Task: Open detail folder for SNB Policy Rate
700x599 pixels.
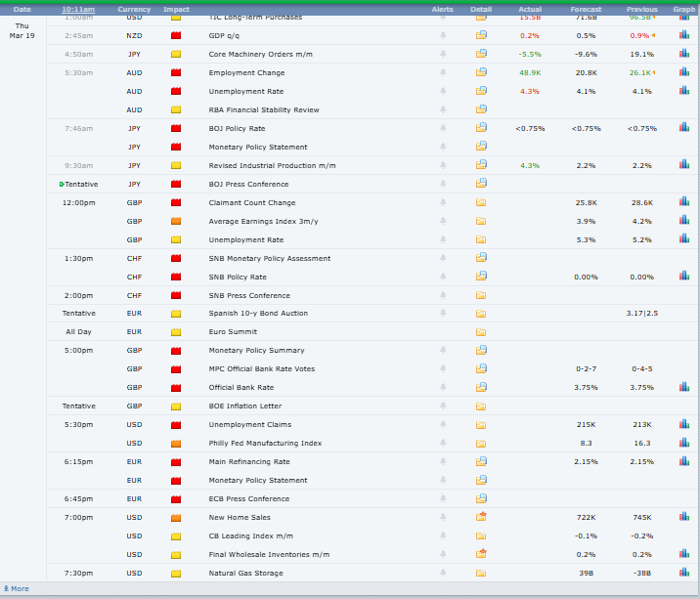Action: coord(481,277)
